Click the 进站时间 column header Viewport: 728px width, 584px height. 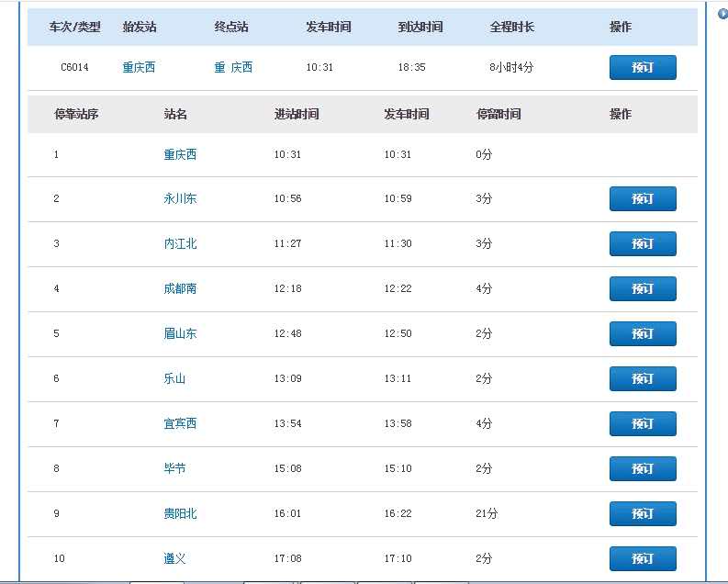(297, 114)
